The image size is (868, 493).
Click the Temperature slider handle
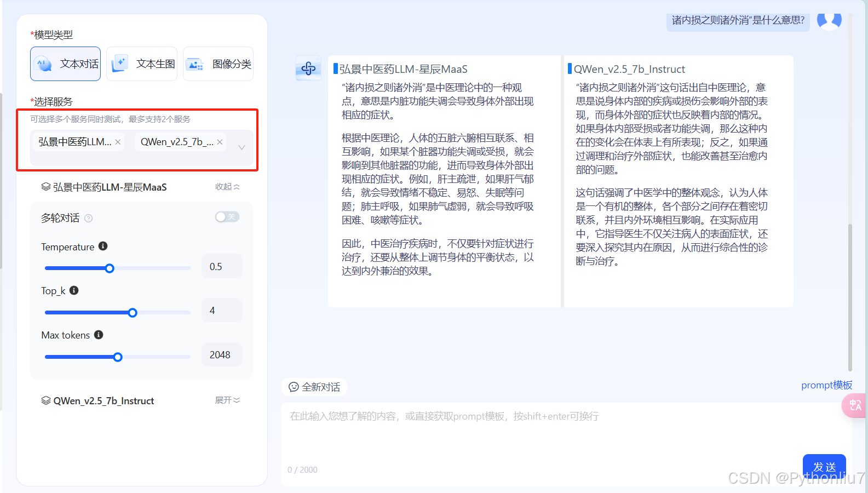[110, 268]
